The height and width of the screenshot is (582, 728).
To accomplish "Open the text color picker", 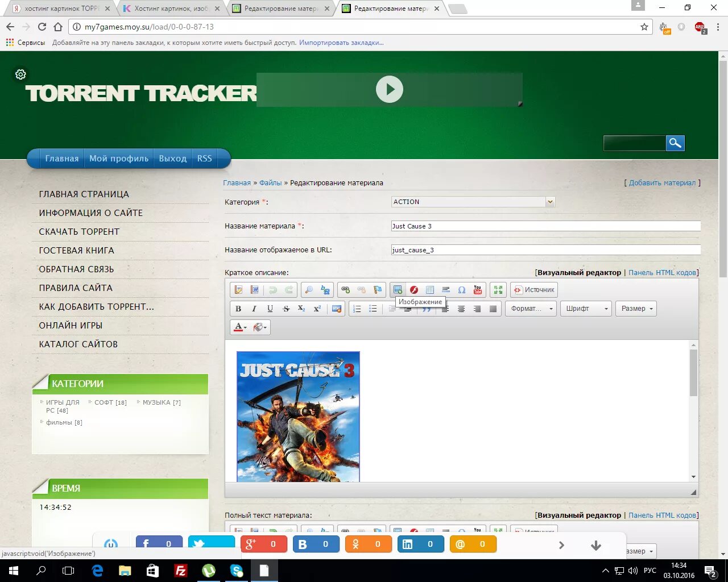I will pyautogui.click(x=239, y=327).
